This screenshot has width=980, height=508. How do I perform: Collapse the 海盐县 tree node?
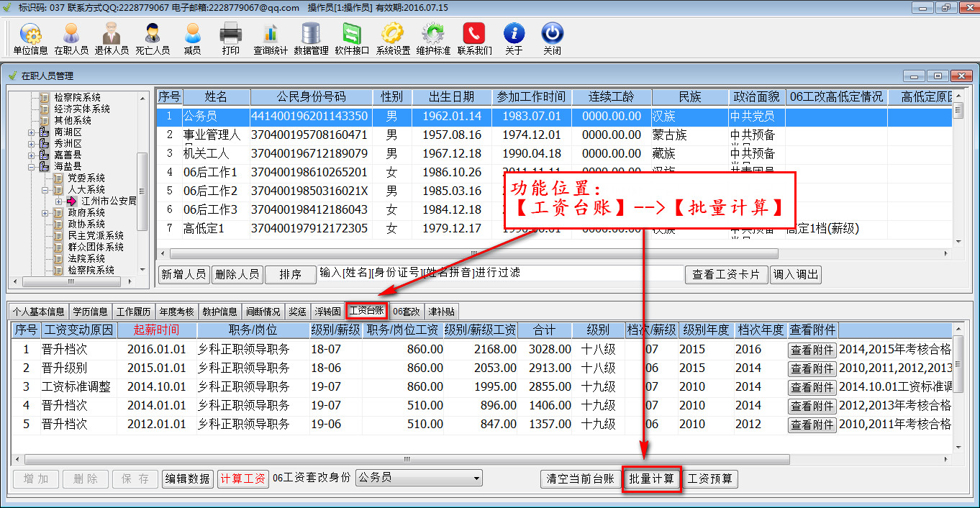[x=32, y=167]
